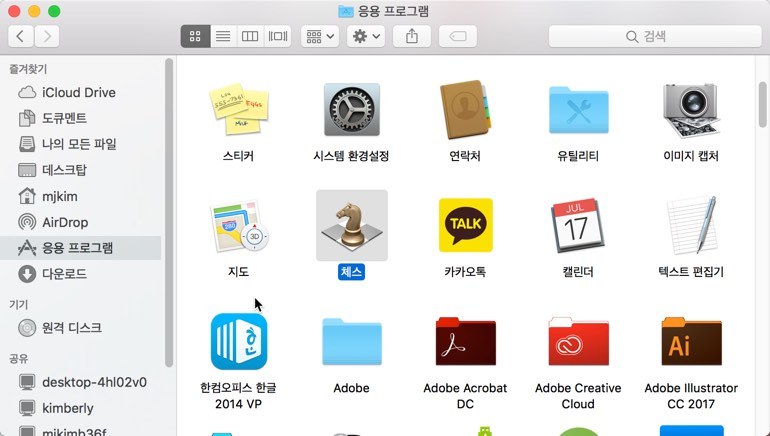Click the Edit Tags toolbar button
Image resolution: width=770 pixels, height=436 pixels.
click(458, 36)
